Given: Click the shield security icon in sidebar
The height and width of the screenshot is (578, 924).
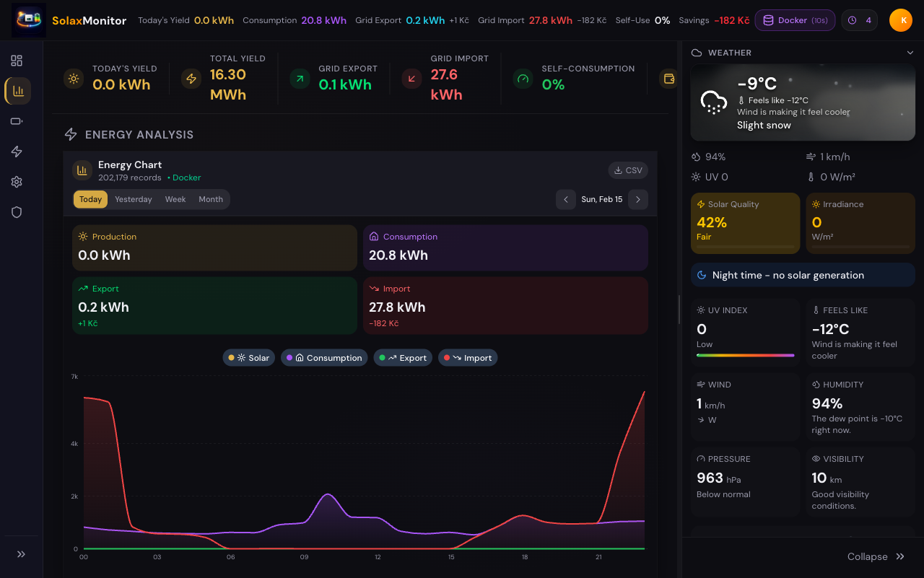Looking at the screenshot, I should 17,212.
